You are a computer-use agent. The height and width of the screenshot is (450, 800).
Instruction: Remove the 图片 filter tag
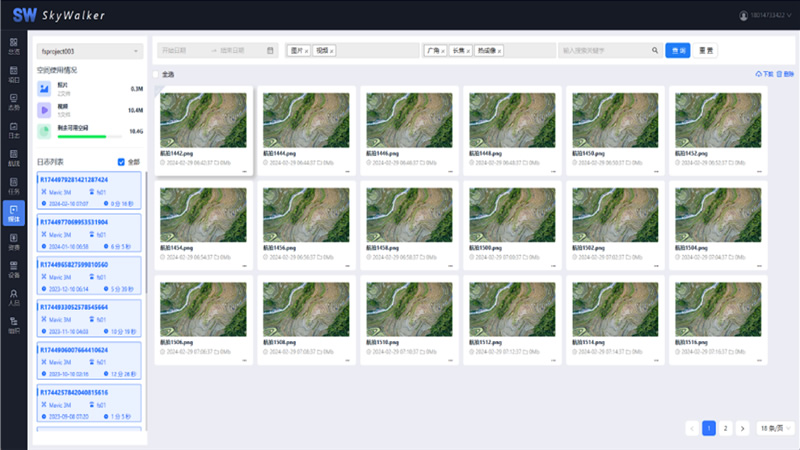(306, 50)
